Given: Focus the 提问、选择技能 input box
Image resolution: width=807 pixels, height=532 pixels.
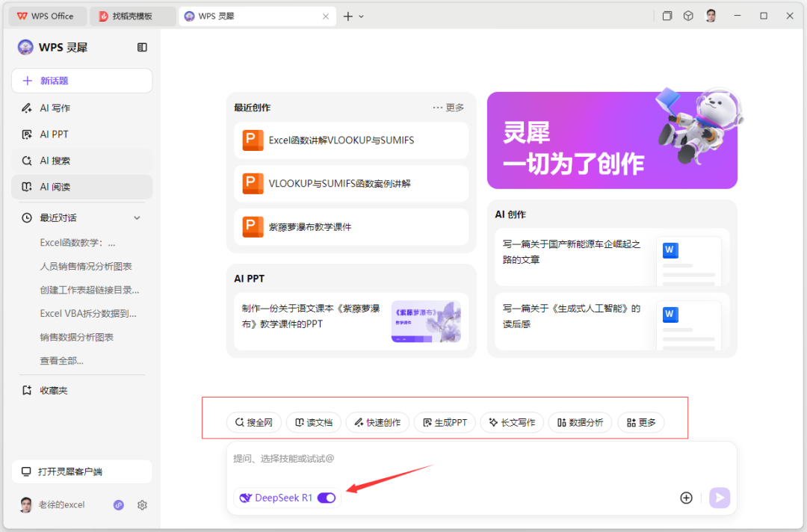Looking at the screenshot, I should pos(482,459).
